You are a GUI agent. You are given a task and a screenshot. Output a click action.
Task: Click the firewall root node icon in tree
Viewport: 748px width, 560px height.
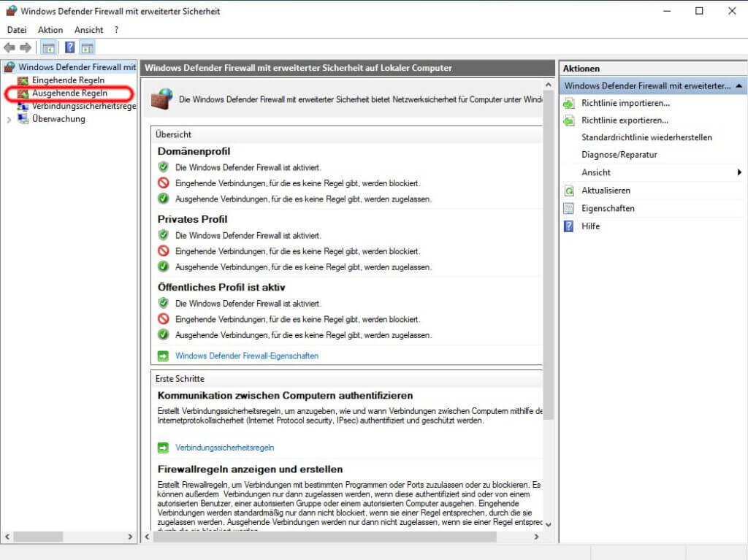[9, 67]
